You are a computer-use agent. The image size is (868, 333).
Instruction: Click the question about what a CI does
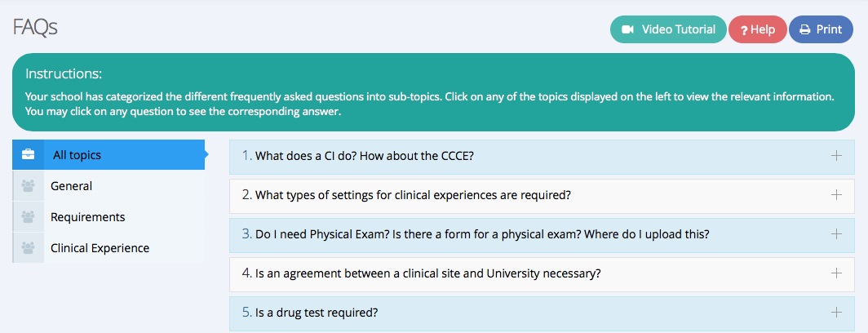coord(365,156)
